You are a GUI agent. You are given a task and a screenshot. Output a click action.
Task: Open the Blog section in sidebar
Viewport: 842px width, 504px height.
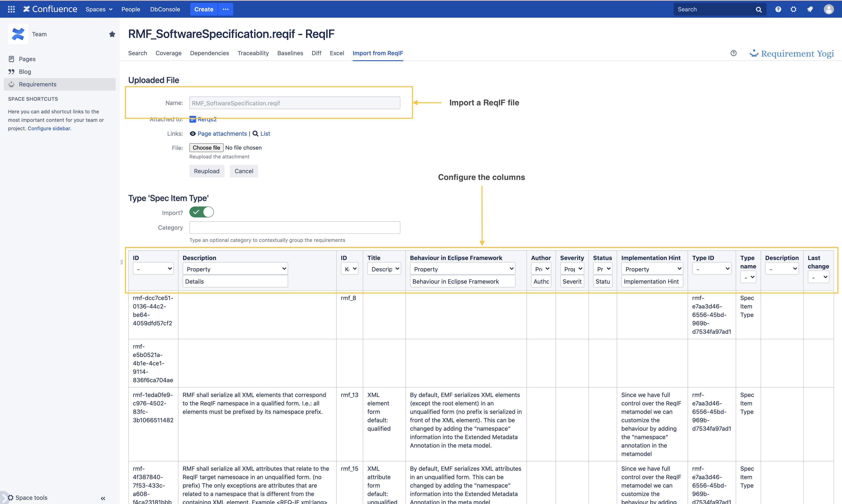pos(25,72)
